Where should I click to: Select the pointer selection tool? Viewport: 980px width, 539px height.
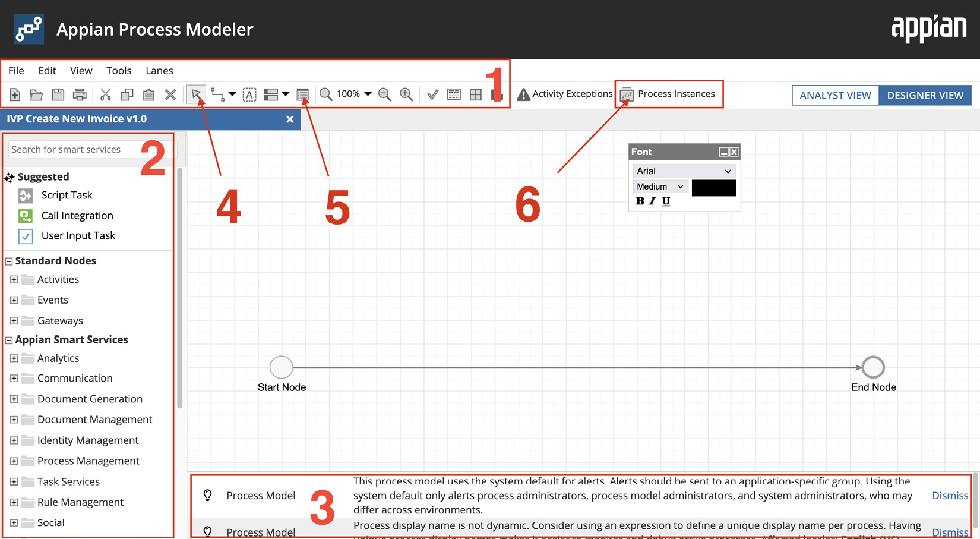(196, 94)
